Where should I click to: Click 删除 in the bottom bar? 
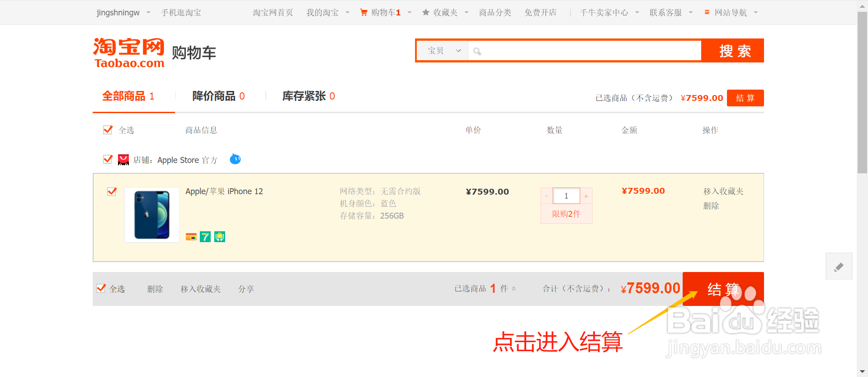pyautogui.click(x=155, y=289)
